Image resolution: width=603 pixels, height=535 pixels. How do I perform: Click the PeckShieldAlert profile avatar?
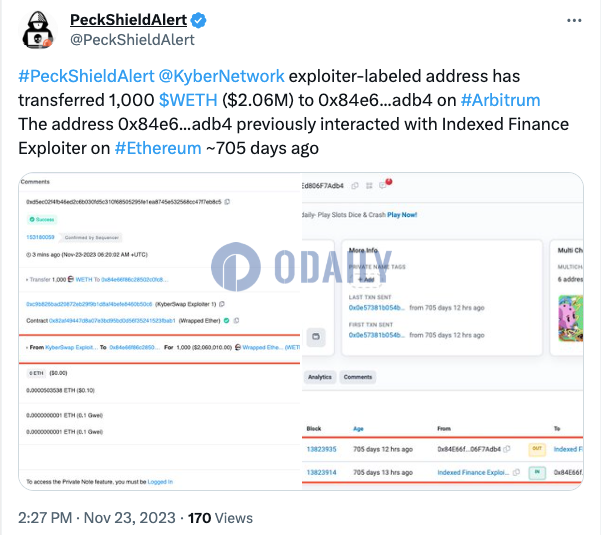[37, 30]
